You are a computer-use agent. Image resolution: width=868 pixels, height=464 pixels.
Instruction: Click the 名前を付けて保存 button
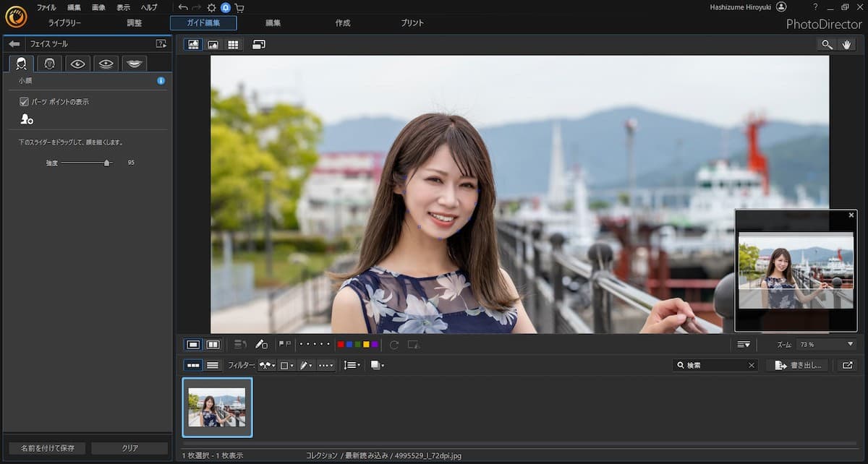point(47,448)
